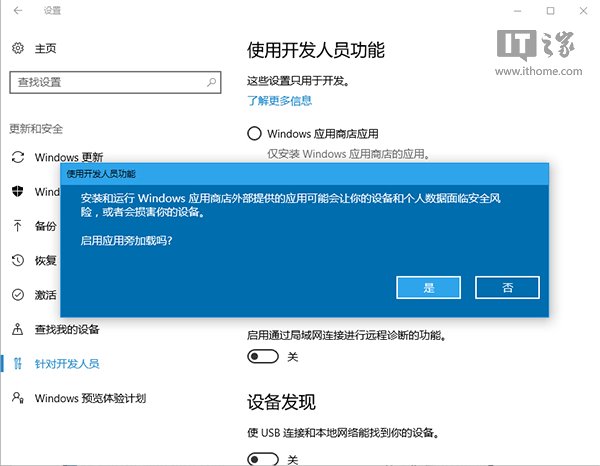Open 主页 home page
This screenshot has height=466, width=600.
point(45,48)
